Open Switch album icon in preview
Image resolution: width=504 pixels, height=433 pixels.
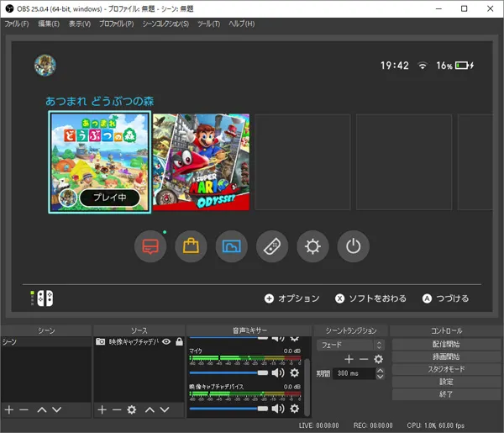point(231,246)
